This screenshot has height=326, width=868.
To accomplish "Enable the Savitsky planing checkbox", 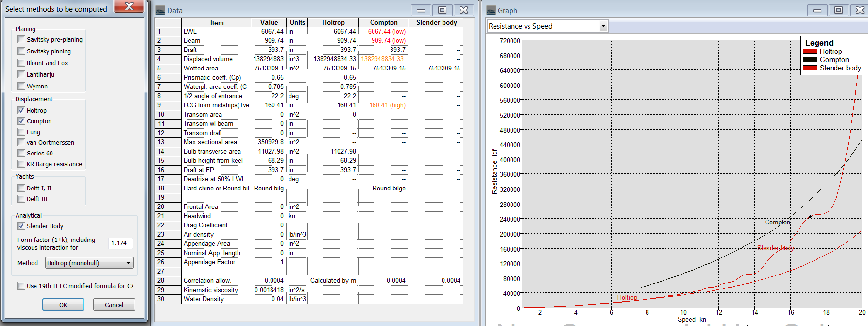I will [x=21, y=51].
